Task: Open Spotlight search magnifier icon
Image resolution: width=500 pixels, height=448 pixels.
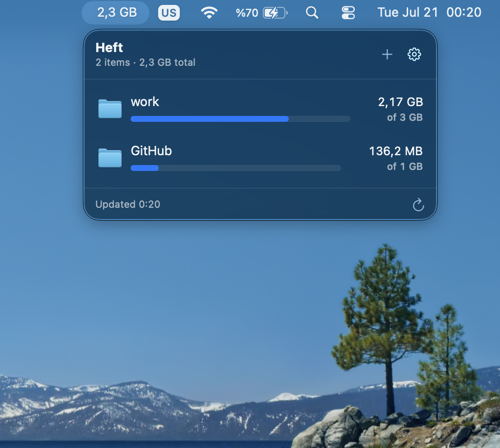Action: tap(312, 13)
